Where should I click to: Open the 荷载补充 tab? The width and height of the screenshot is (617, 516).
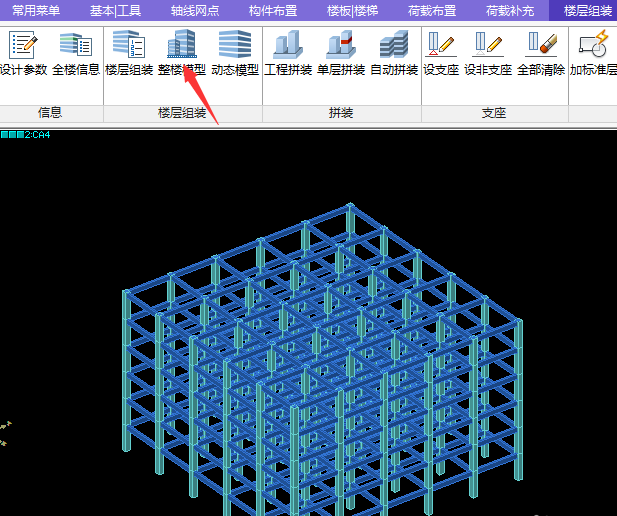click(x=510, y=11)
